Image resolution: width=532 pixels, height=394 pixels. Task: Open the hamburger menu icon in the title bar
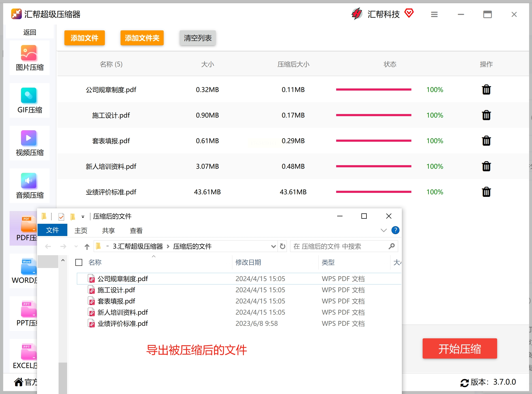tap(434, 14)
